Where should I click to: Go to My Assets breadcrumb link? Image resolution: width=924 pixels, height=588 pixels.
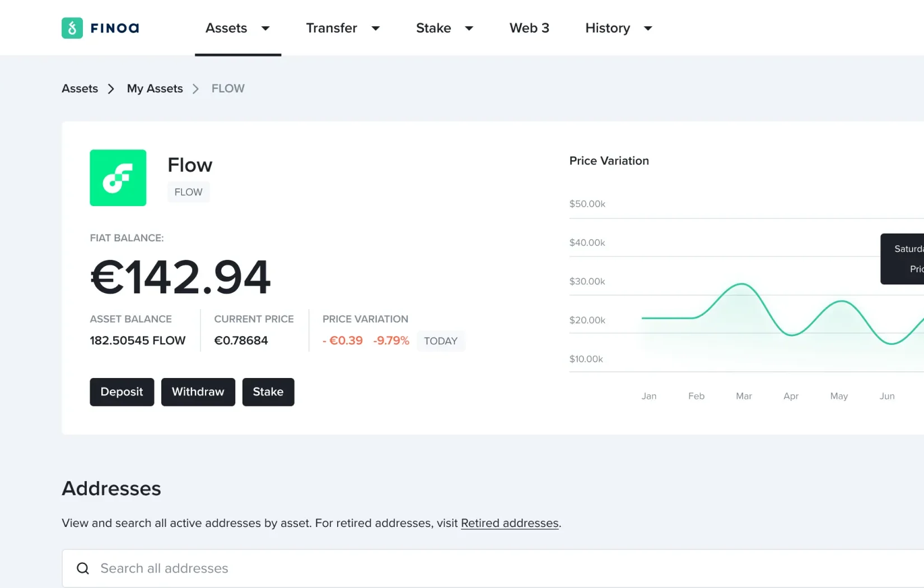pos(155,88)
